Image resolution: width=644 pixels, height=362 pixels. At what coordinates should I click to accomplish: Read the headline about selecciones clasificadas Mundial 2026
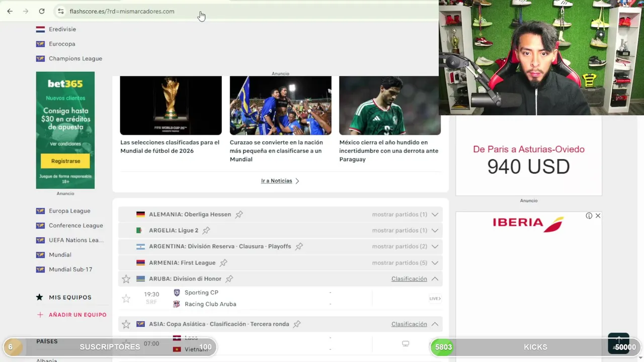[x=170, y=146]
